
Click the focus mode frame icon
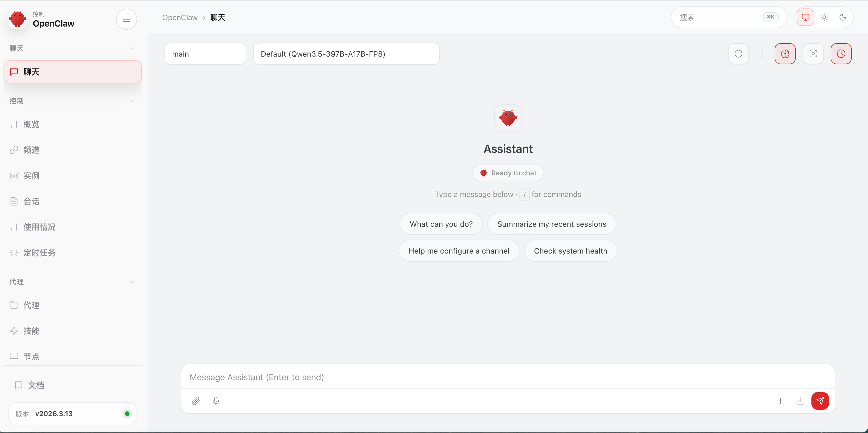pyautogui.click(x=813, y=54)
